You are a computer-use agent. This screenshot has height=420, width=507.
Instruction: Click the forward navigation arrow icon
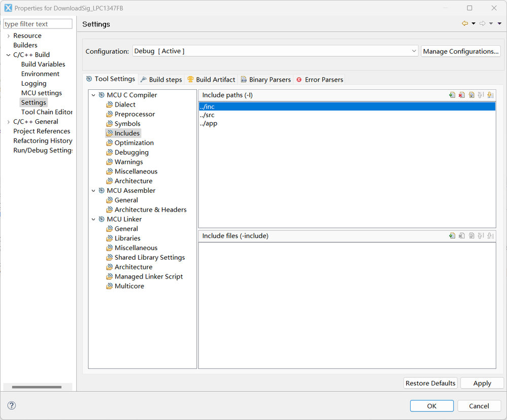[483, 23]
